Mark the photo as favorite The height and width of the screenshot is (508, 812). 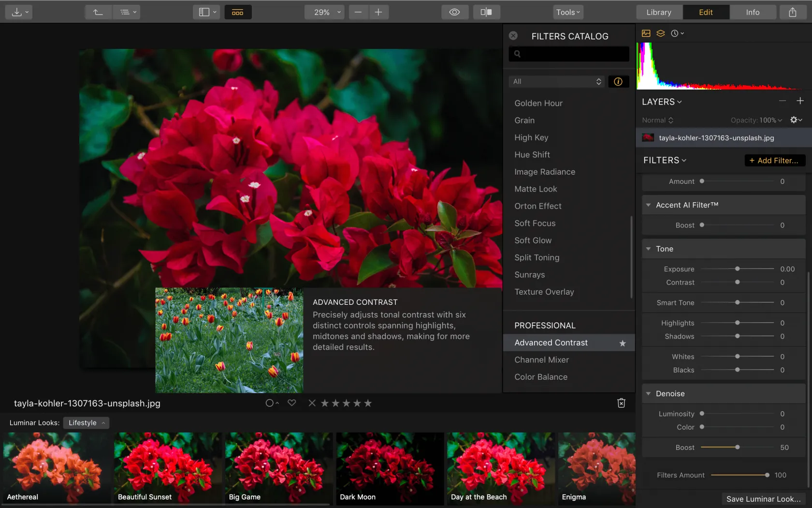[x=291, y=403]
